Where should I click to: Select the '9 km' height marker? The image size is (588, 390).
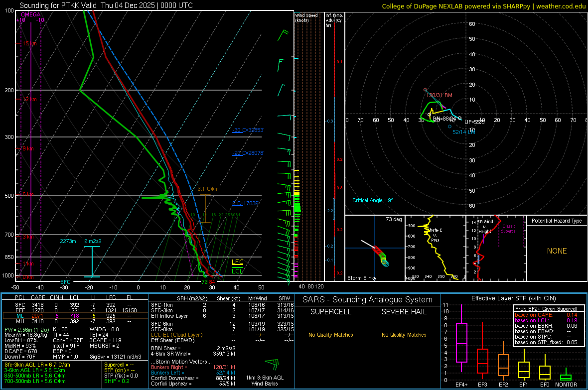coord(28,148)
